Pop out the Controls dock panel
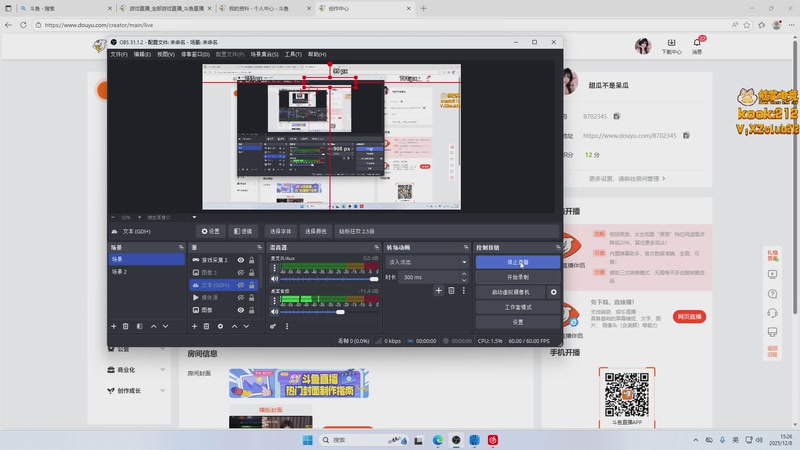The height and width of the screenshot is (450, 800). (558, 247)
